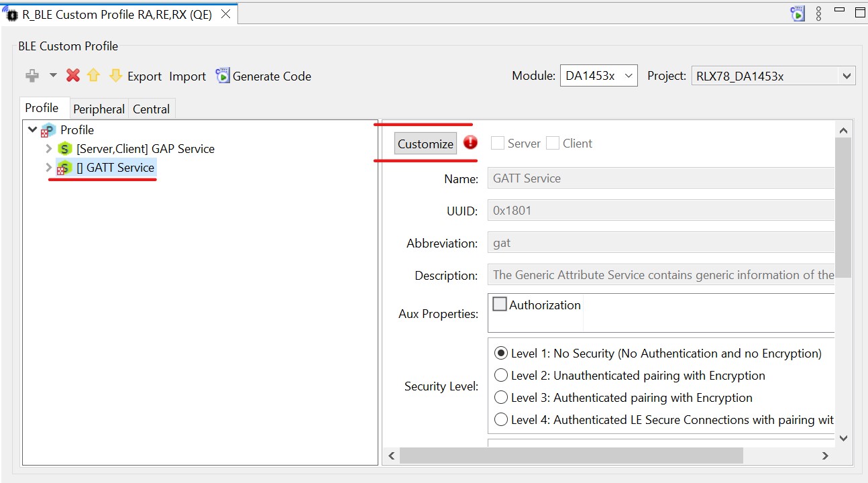This screenshot has height=483, width=868.
Task: Expand the GAP Service tree node
Action: point(48,148)
